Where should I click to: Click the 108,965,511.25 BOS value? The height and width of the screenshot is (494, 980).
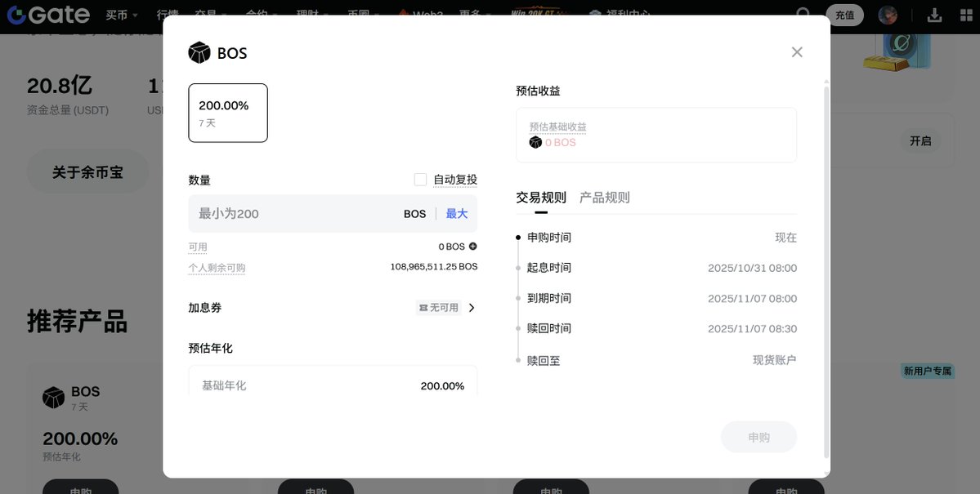pos(434,267)
